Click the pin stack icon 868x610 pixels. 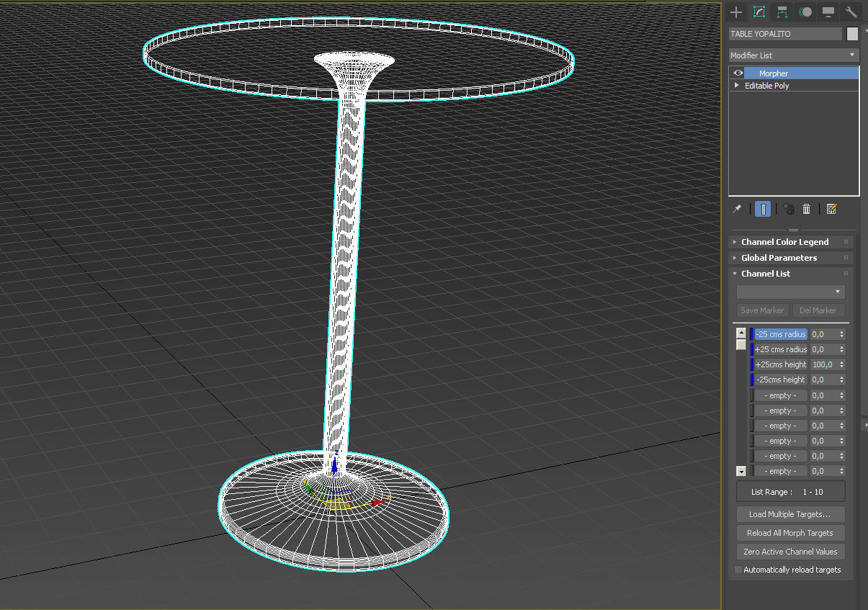point(737,209)
